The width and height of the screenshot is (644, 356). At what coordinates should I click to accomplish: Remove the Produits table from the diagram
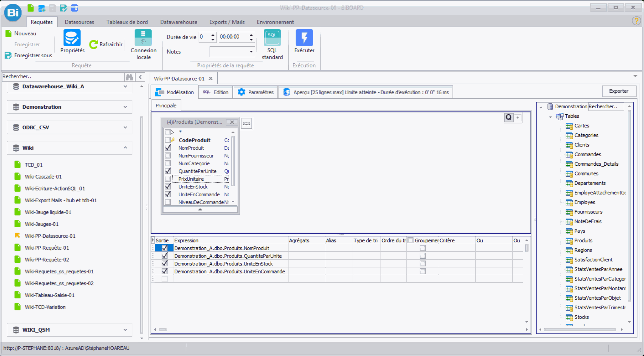(232, 122)
